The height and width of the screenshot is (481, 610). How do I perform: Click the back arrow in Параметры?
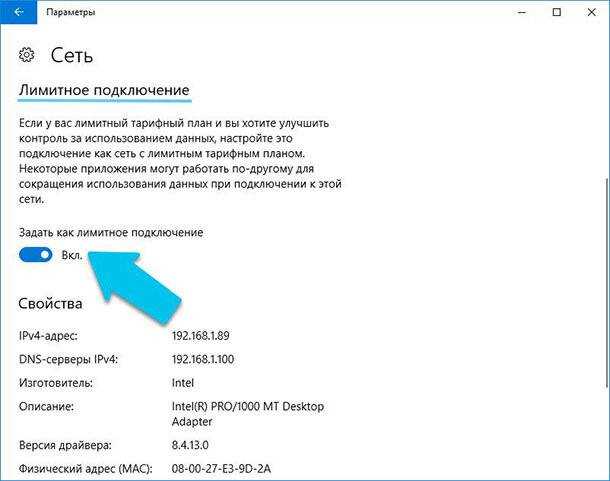pos(18,12)
